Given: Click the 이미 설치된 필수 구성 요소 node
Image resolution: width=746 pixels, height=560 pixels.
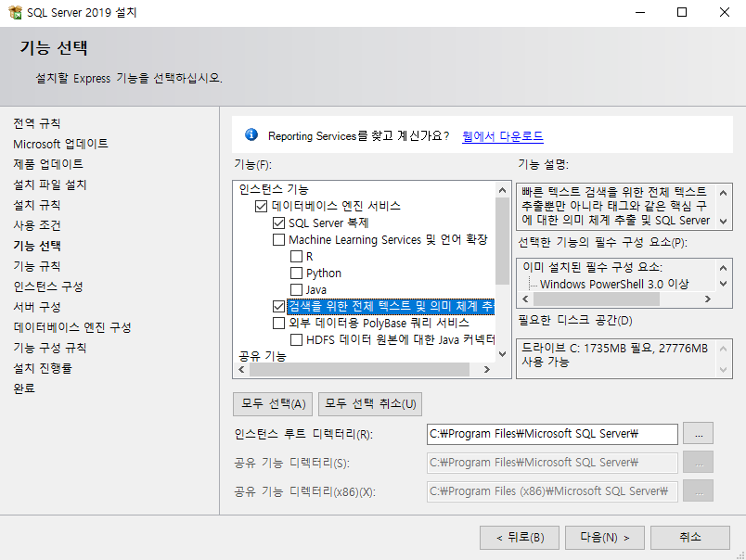Looking at the screenshot, I should 592,267.
